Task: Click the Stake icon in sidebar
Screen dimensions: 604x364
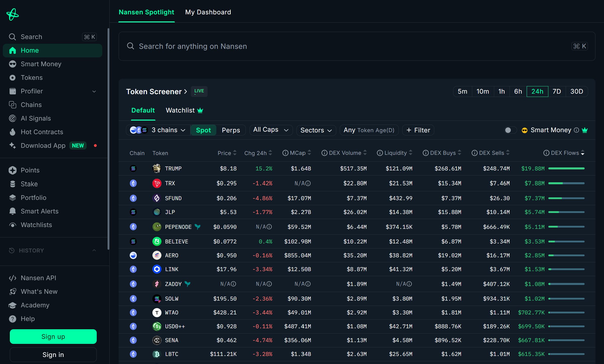Action: (13, 184)
